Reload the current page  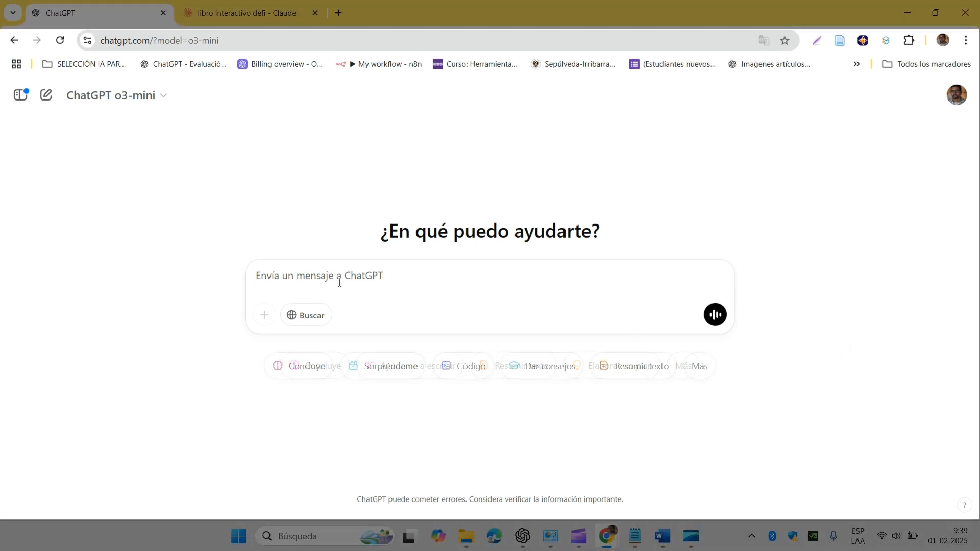click(x=60, y=40)
